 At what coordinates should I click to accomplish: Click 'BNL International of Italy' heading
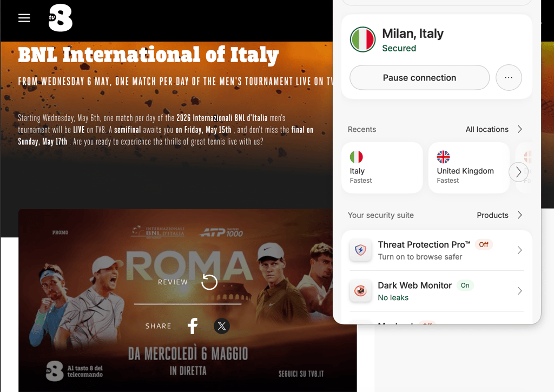tap(148, 55)
